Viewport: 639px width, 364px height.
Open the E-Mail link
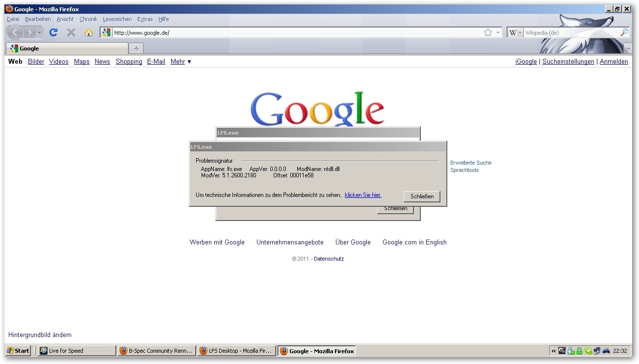tap(156, 62)
